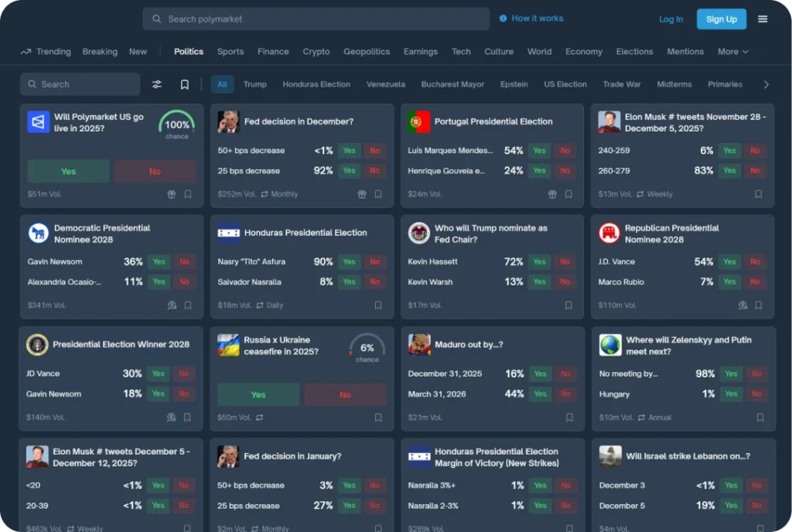
Task: Expand the More categories dropdown
Action: 733,52
